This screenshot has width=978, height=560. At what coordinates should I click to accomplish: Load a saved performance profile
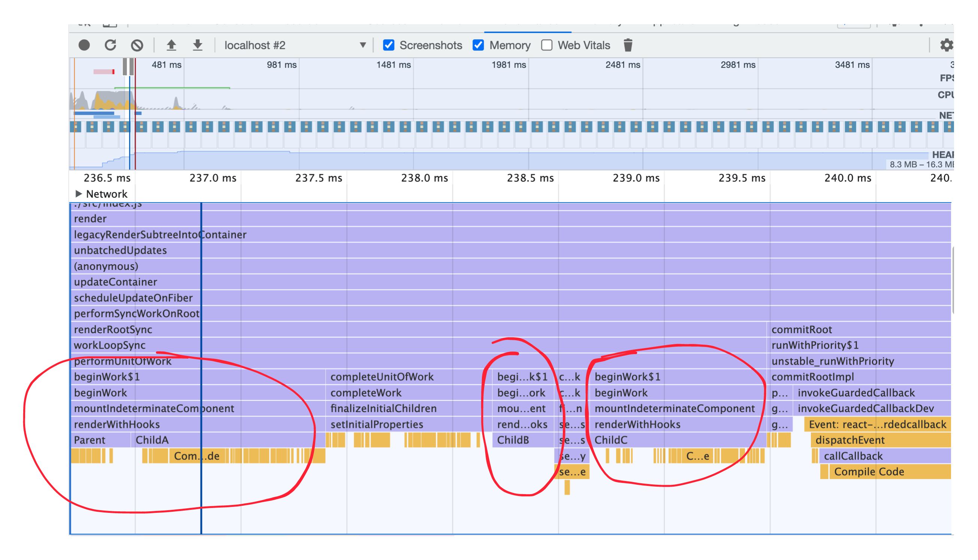pyautogui.click(x=171, y=45)
